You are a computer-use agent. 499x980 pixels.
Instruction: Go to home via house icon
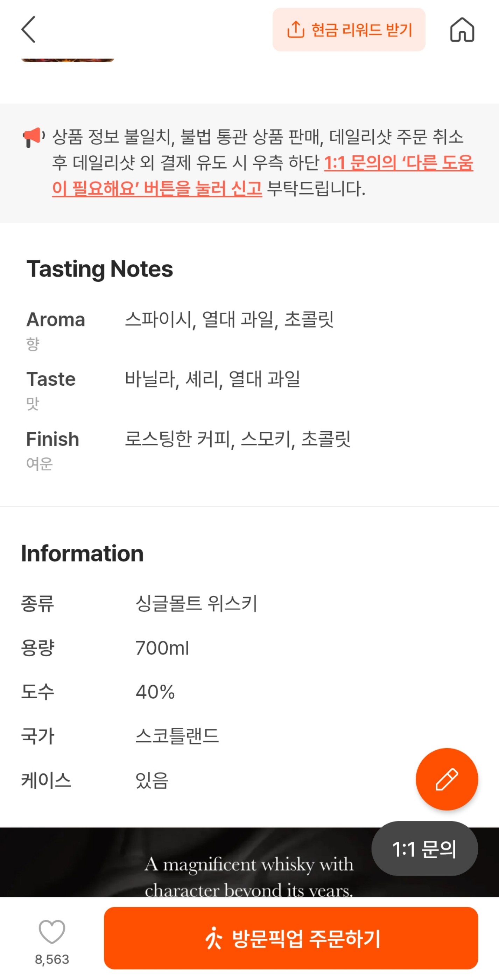(x=462, y=30)
